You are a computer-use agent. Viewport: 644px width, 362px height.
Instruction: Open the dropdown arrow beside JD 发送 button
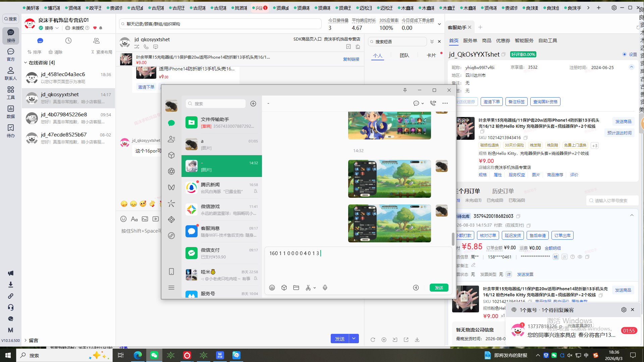pyautogui.click(x=354, y=339)
